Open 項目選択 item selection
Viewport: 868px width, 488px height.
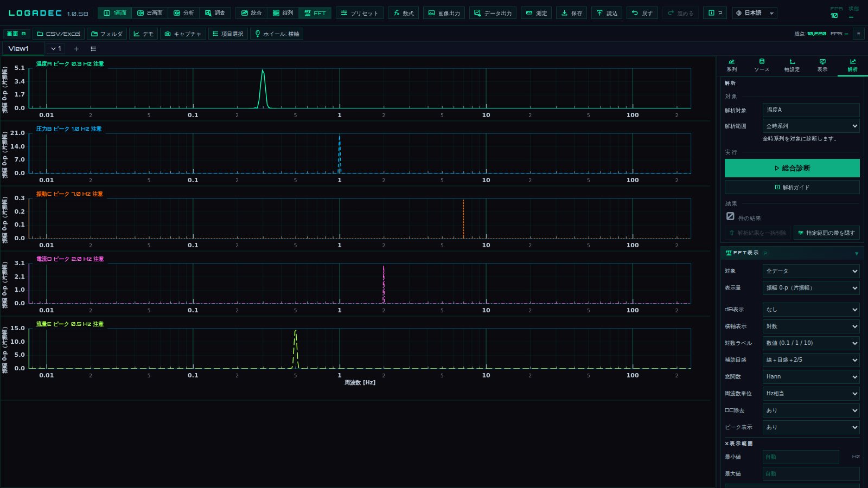click(228, 34)
